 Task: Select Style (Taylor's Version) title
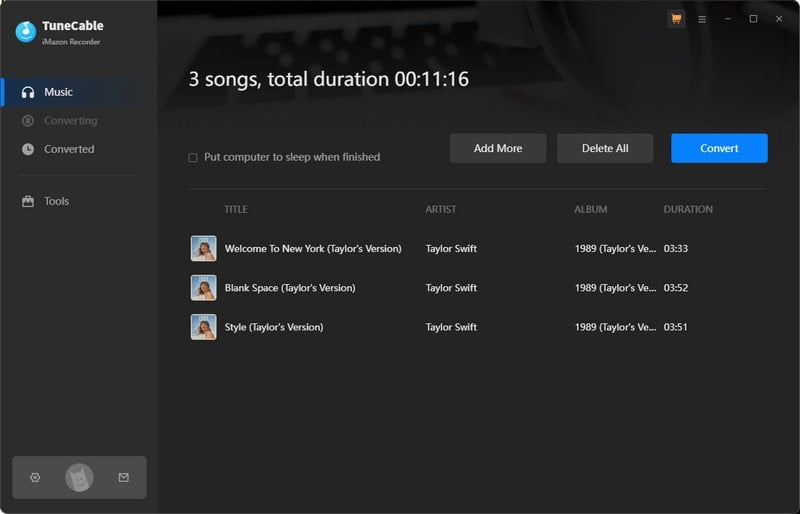274,327
